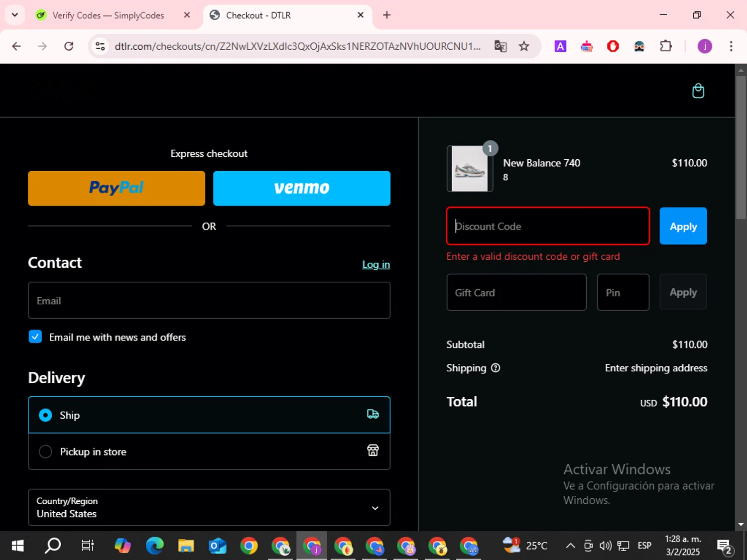This screenshot has width=747, height=560.
Task: Launch Microsoft Edge from taskbar
Action: click(155, 546)
